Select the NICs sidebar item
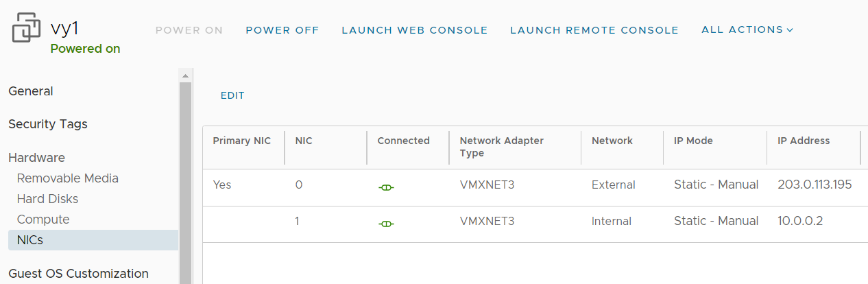The height and width of the screenshot is (284, 868). tap(93, 240)
